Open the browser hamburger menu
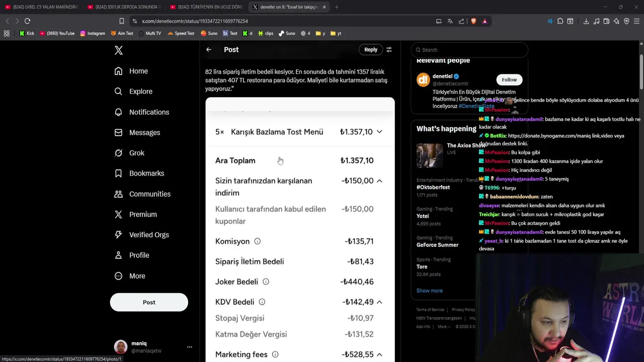The height and width of the screenshot is (362, 644). point(636,21)
